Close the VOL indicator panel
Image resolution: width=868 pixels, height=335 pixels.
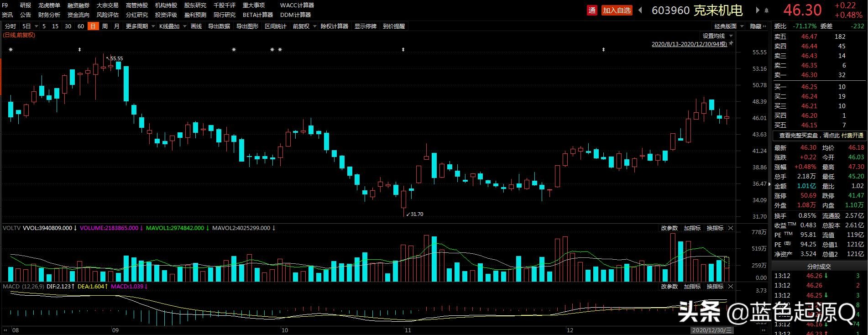(x=731, y=228)
